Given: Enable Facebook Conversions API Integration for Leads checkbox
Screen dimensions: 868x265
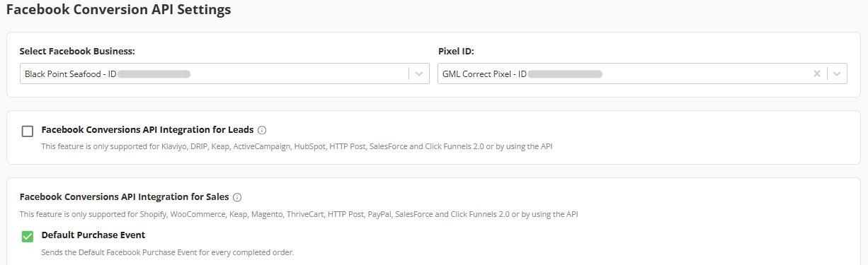Looking at the screenshot, I should click(x=28, y=131).
